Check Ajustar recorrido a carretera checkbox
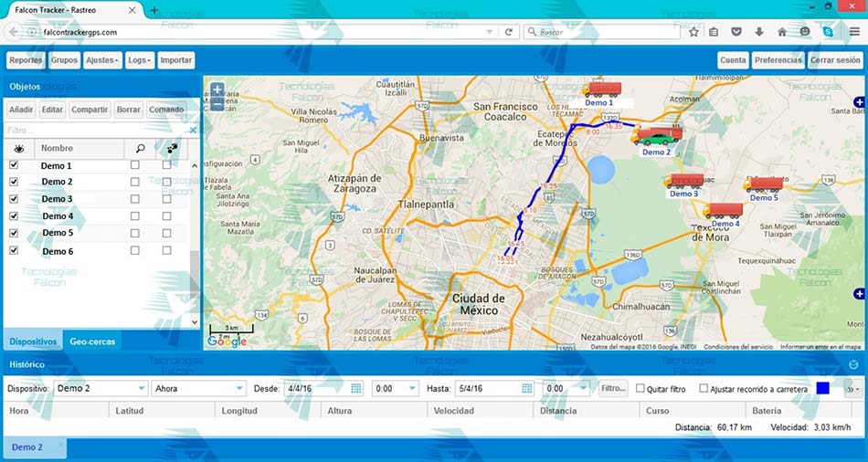This screenshot has height=462, width=868. pyautogui.click(x=704, y=388)
